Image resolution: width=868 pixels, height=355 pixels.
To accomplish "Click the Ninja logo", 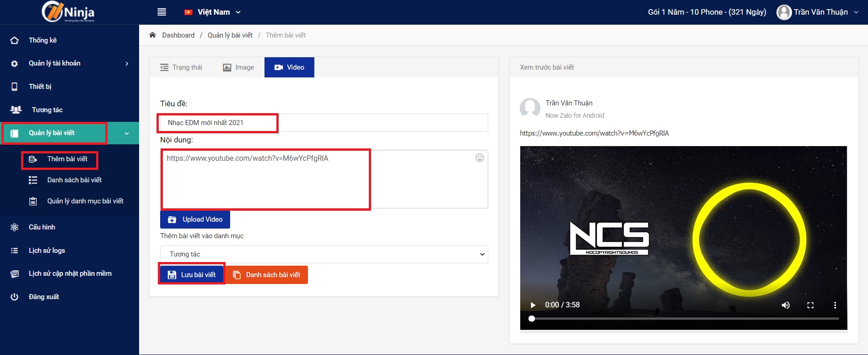I will pos(68,11).
